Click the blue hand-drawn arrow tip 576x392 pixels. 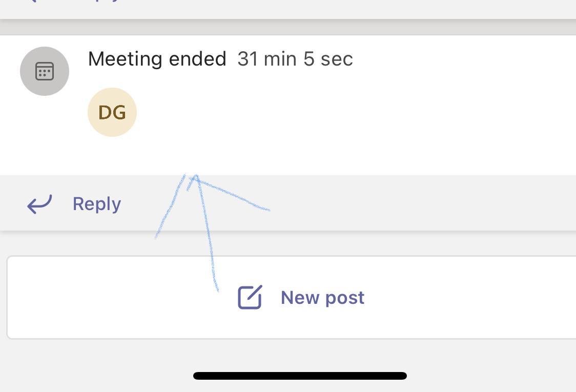195,177
